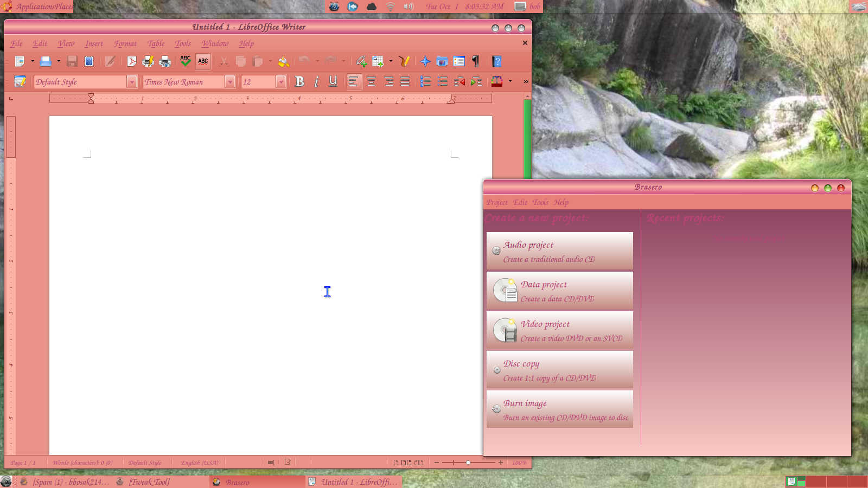The height and width of the screenshot is (488, 868).
Task: Select Justified alignment
Action: (405, 81)
